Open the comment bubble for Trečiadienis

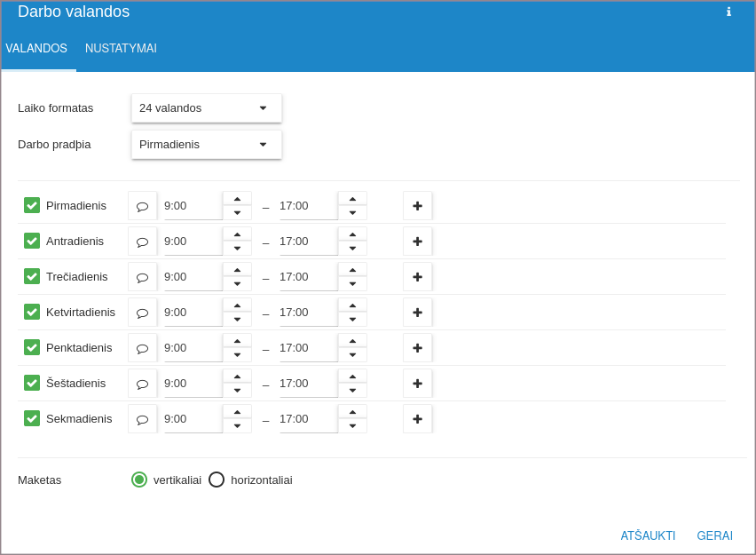click(142, 277)
